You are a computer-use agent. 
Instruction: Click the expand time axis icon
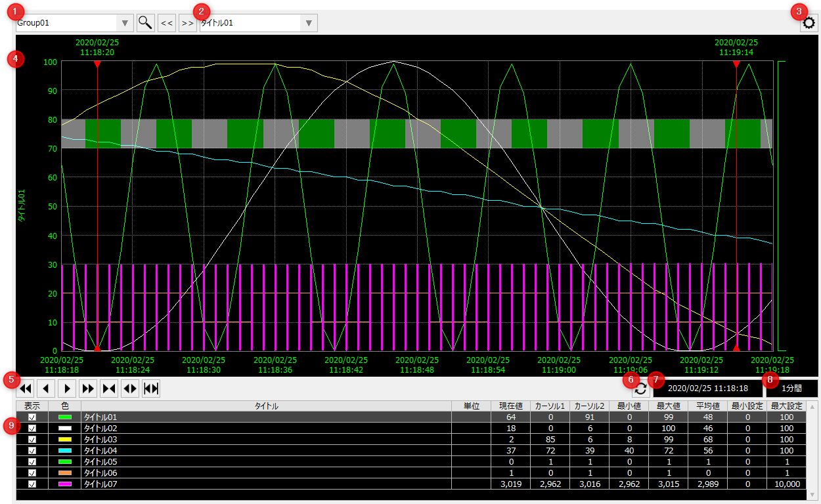(x=130, y=388)
